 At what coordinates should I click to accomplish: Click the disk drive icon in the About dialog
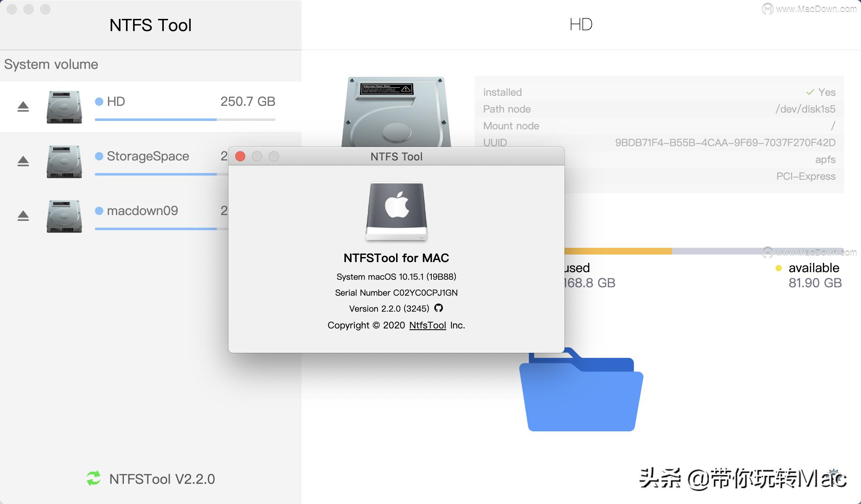pyautogui.click(x=397, y=211)
